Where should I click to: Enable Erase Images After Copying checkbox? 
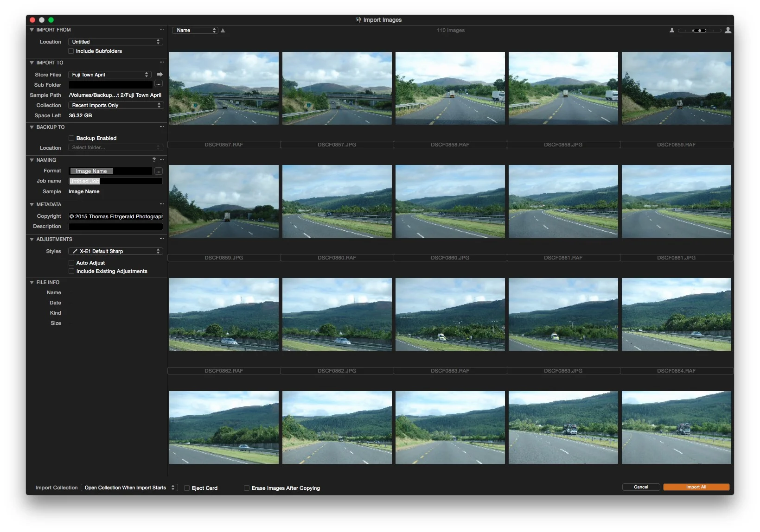point(247,488)
